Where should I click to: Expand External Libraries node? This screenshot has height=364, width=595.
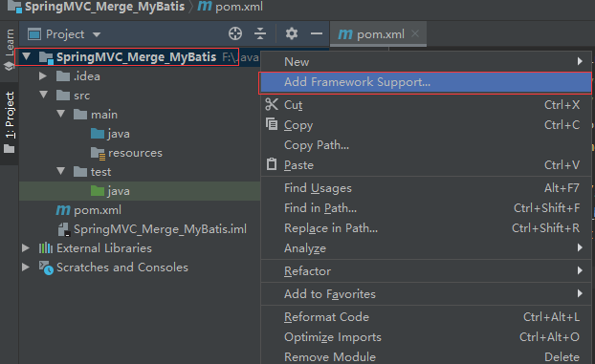point(26,248)
